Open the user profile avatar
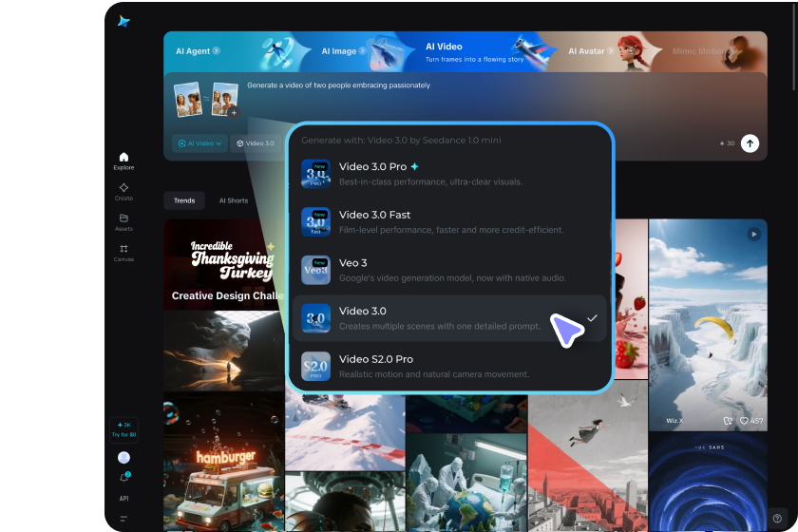This screenshot has height=532, width=798. [x=123, y=458]
